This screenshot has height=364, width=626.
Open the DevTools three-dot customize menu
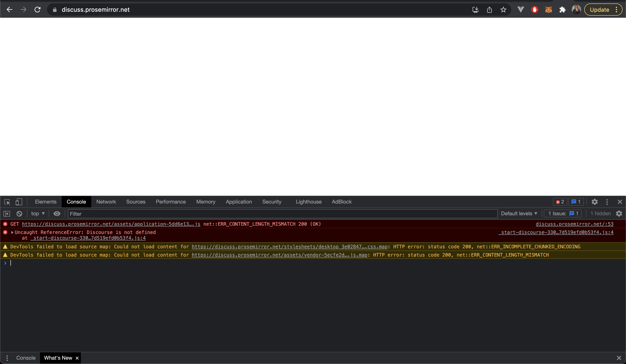(607, 202)
